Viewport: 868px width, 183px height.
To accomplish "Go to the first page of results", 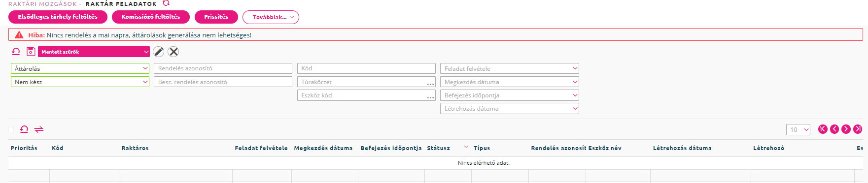I will 823,129.
